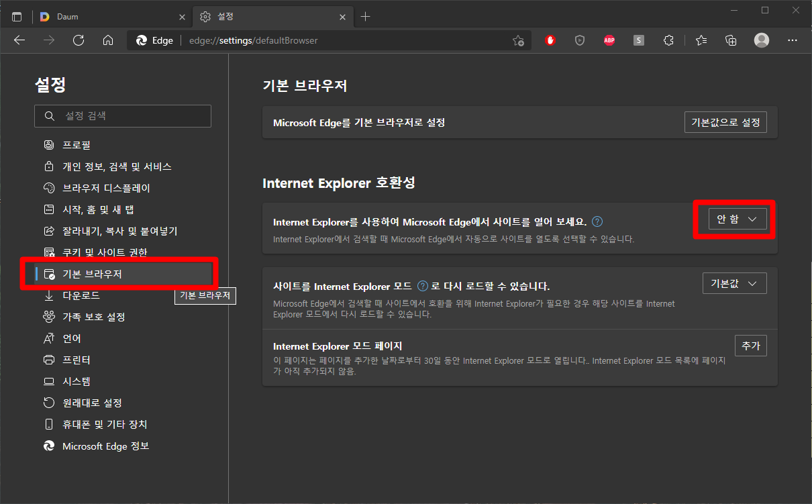Open the red shield extension icon
The height and width of the screenshot is (504, 812).
[x=550, y=40]
